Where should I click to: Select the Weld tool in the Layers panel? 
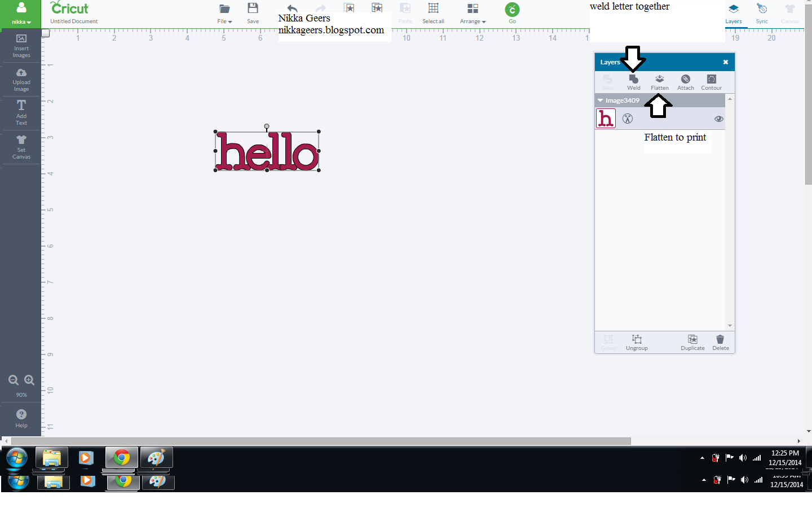(x=633, y=82)
